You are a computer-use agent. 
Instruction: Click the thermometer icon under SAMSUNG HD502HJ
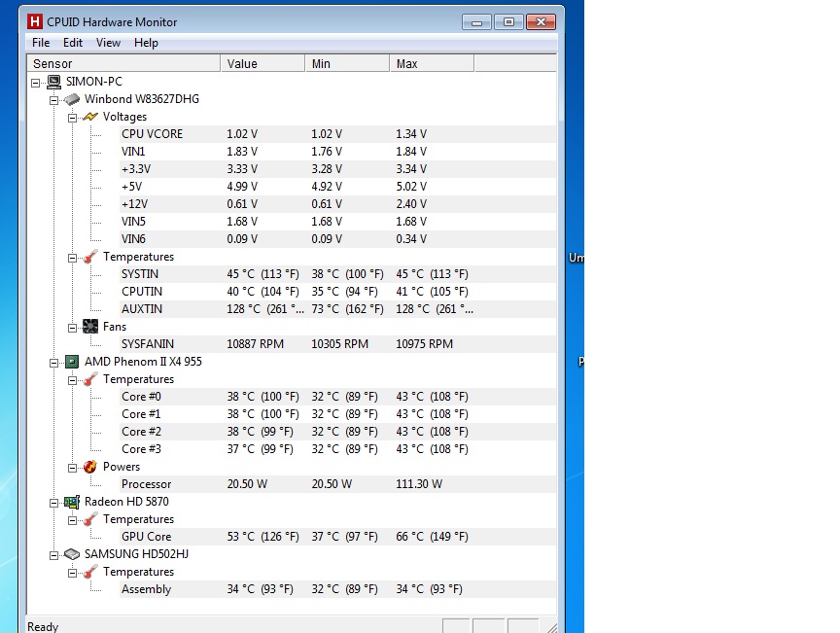coord(90,572)
